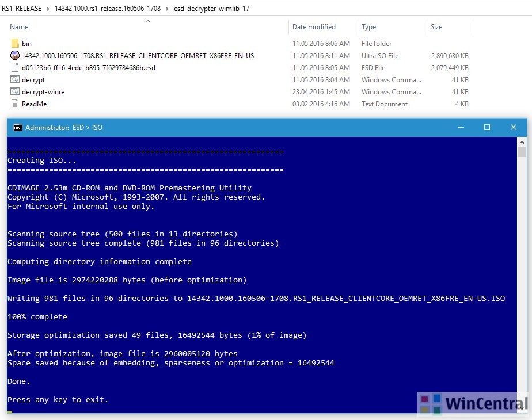Click the 'Text Document' type cell
532x420 pixels.
[x=385, y=104]
